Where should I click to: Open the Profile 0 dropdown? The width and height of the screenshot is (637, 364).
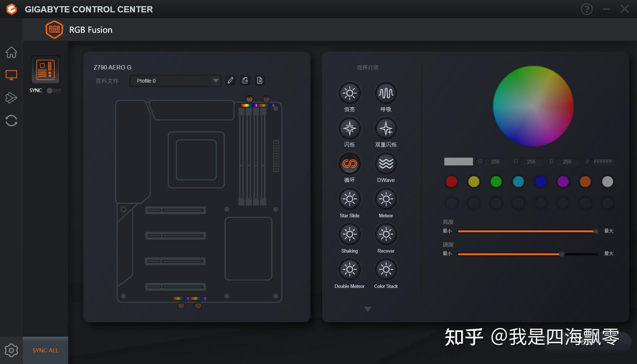pos(175,81)
